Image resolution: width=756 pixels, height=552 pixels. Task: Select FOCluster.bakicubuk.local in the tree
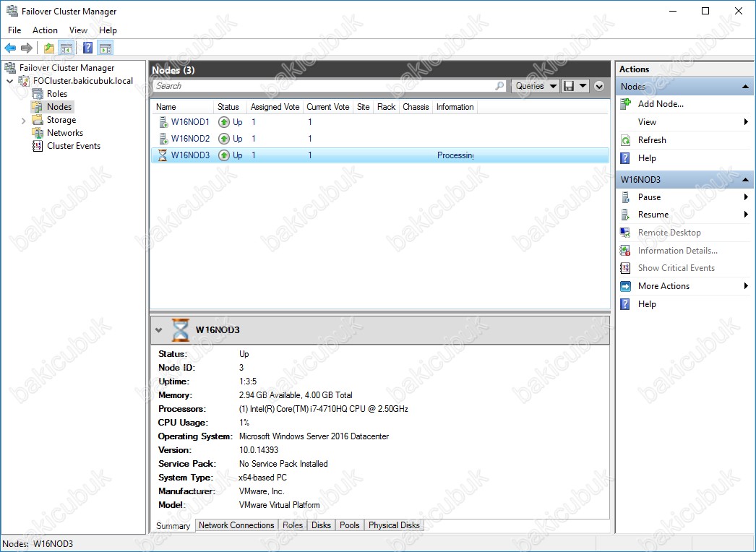83,81
